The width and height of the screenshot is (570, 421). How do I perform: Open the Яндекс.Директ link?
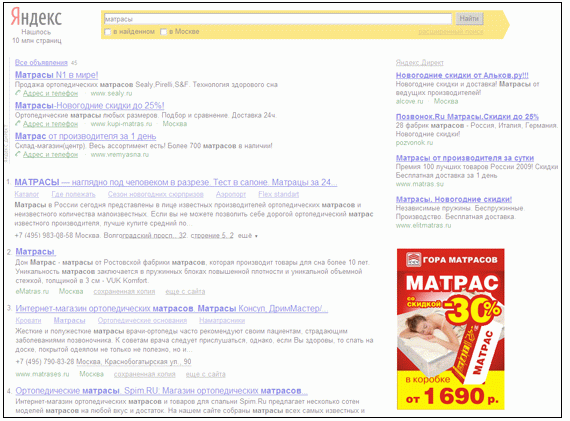pos(420,63)
